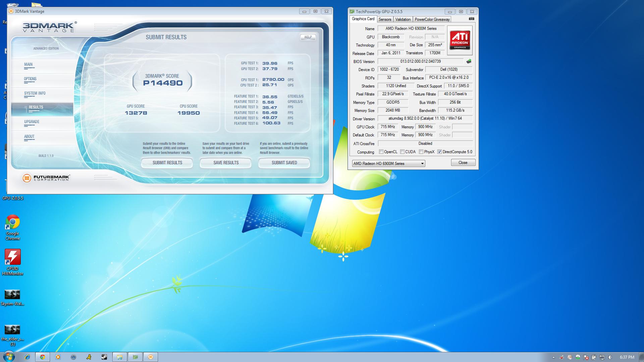
Task: Go to MAIN in 3DMark sidebar
Action: (42, 66)
